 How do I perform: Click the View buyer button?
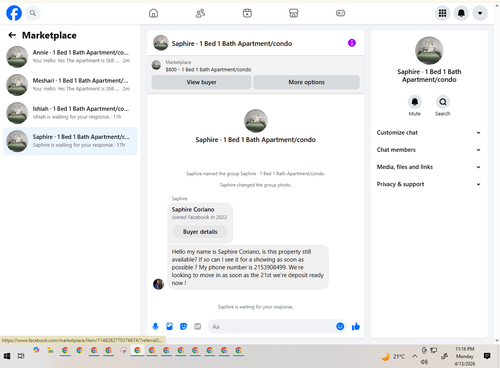coord(201,82)
